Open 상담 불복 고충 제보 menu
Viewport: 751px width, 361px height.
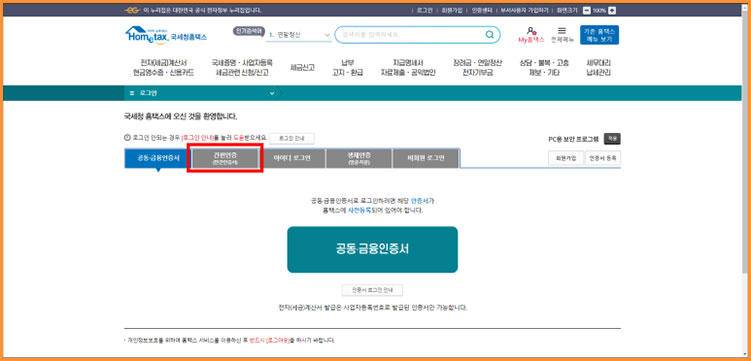(x=544, y=68)
